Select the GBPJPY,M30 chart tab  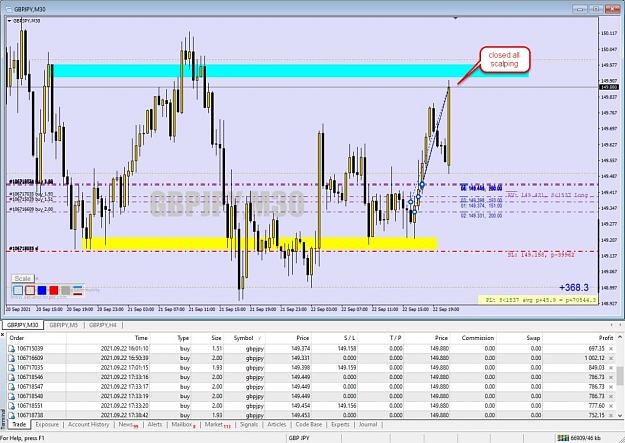click(x=23, y=325)
